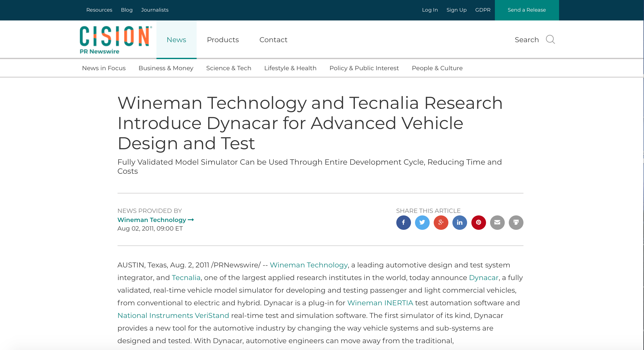Viewport: 644px width, 350px height.
Task: Click the Search label
Action: tap(527, 40)
